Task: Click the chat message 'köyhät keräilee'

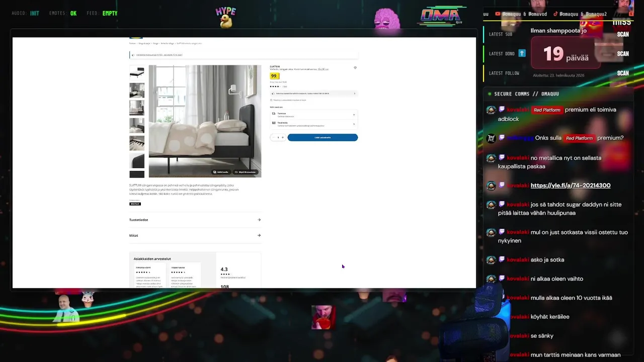Action: 550,317
